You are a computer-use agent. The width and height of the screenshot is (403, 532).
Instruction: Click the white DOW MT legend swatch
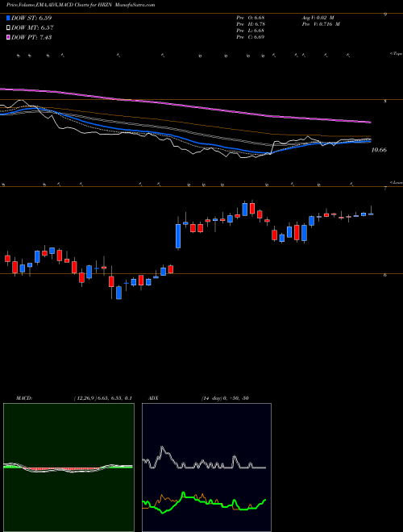pos(8,28)
